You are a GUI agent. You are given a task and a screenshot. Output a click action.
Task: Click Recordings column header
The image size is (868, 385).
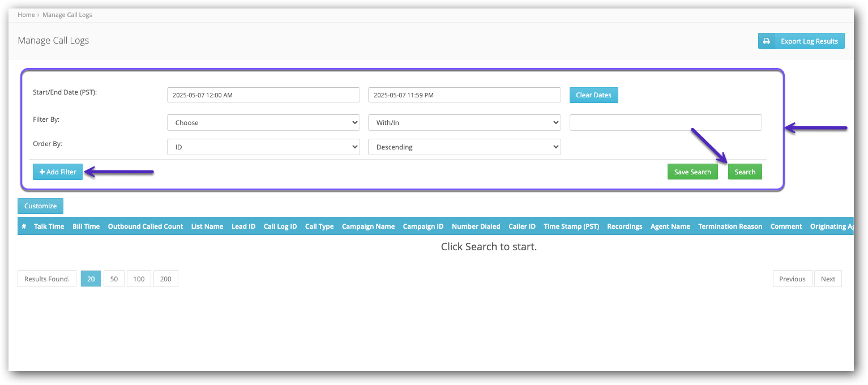coord(625,226)
